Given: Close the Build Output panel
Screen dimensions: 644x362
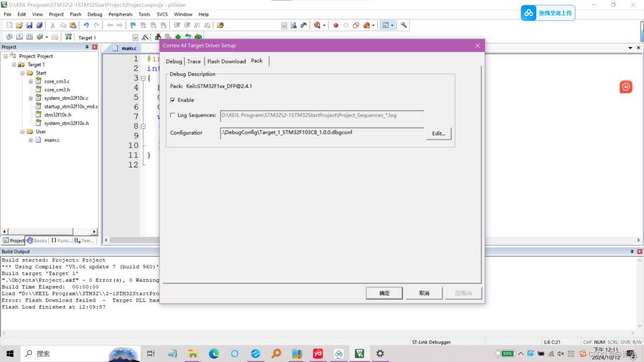Looking at the screenshot, I should click(x=640, y=251).
